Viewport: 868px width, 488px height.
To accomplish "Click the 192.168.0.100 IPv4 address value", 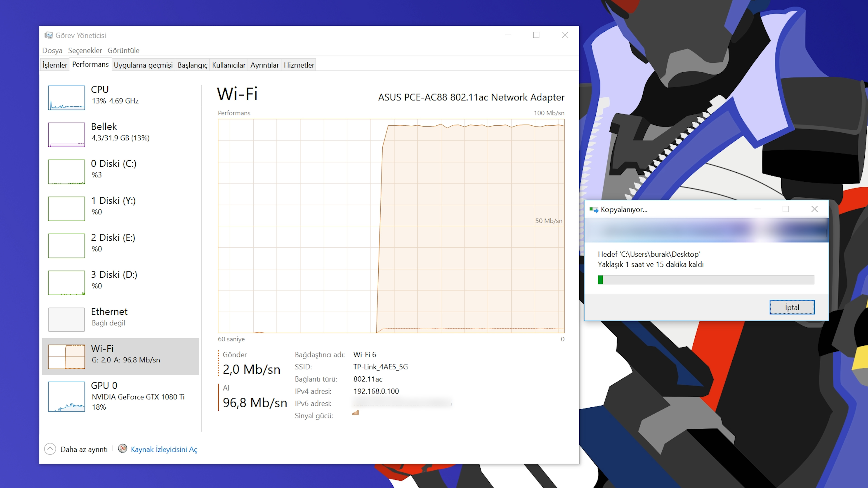I will point(376,391).
